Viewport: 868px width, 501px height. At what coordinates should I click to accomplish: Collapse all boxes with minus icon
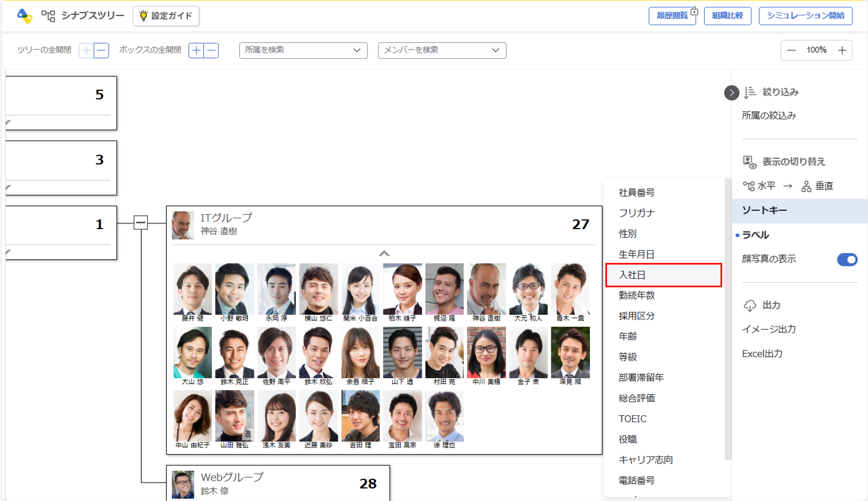211,51
